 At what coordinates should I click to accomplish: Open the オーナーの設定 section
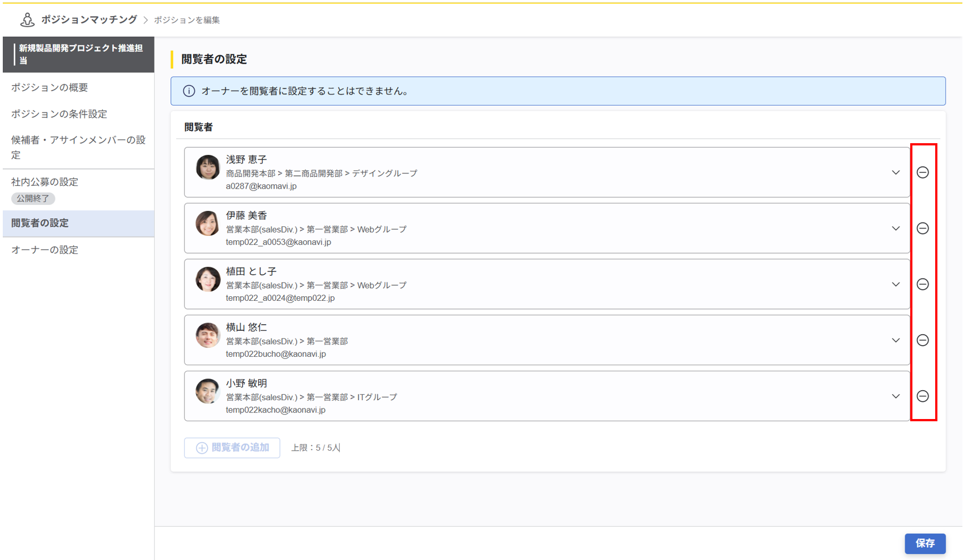point(44,250)
